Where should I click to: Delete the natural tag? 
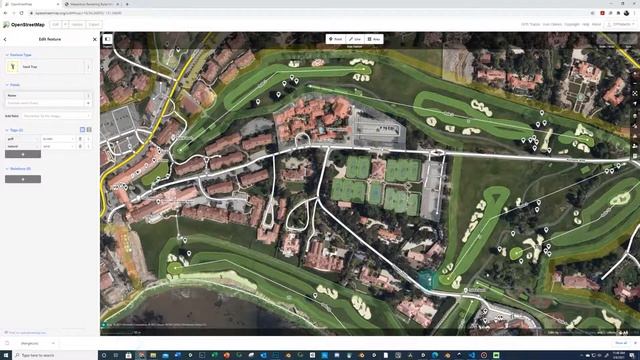[x=80, y=146]
